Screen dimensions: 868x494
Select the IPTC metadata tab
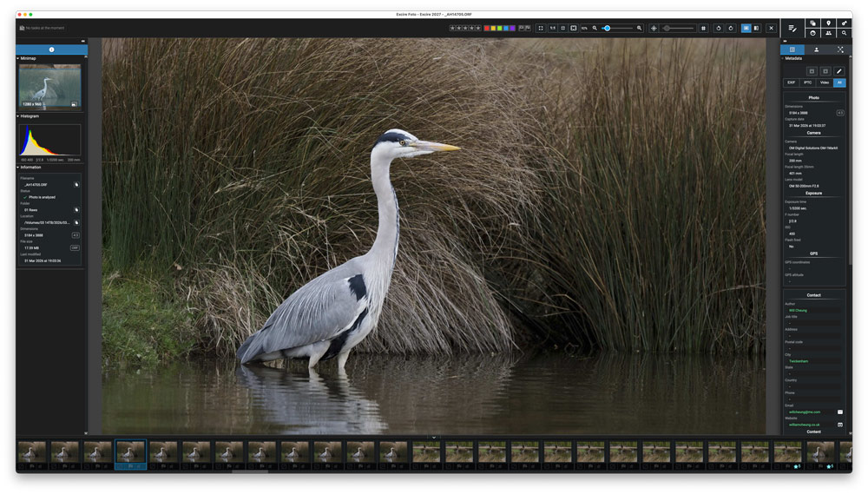pyautogui.click(x=807, y=82)
